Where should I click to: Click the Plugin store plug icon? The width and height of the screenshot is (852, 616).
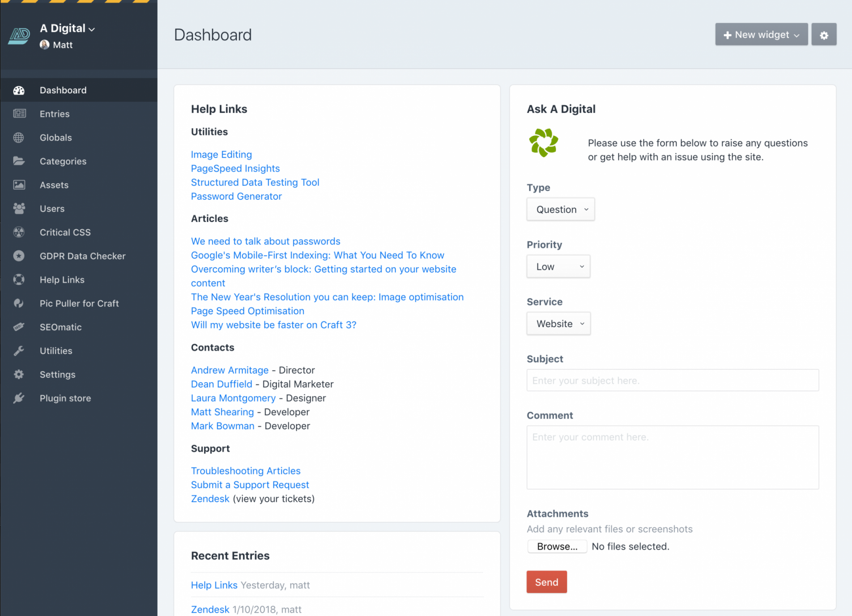coord(19,398)
